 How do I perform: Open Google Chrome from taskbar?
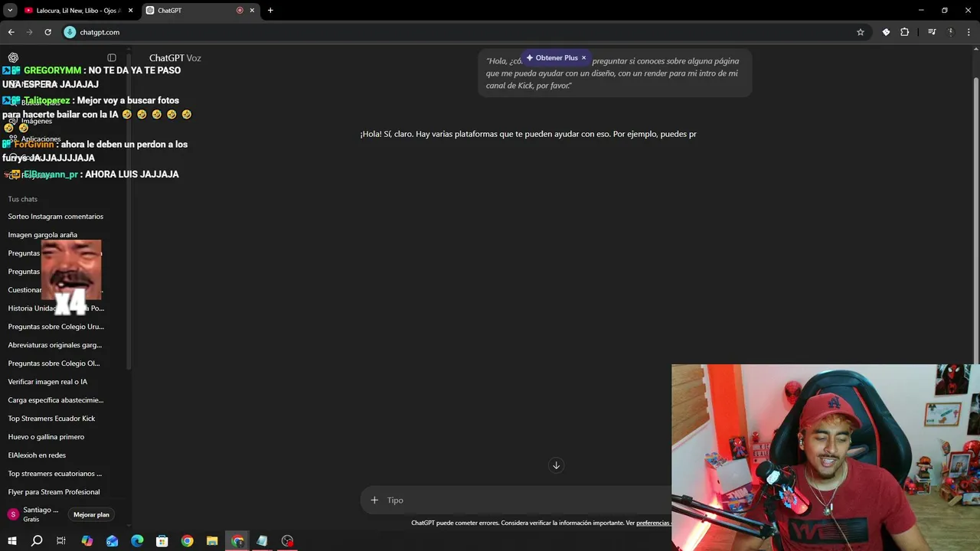tap(188, 541)
